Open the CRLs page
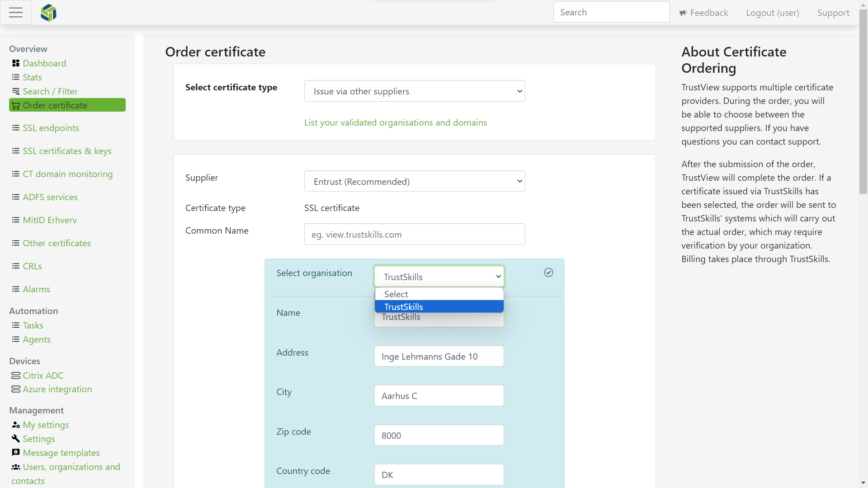The height and width of the screenshot is (488, 868). coord(32,266)
